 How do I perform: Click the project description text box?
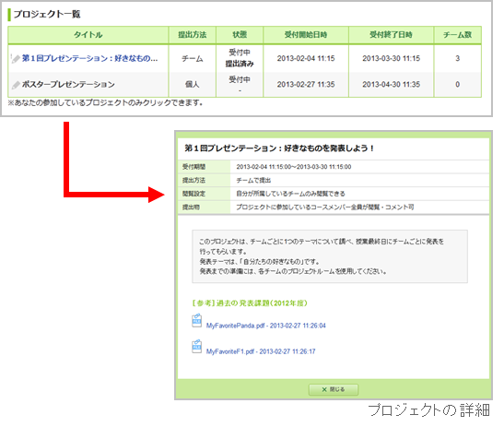[330, 256]
